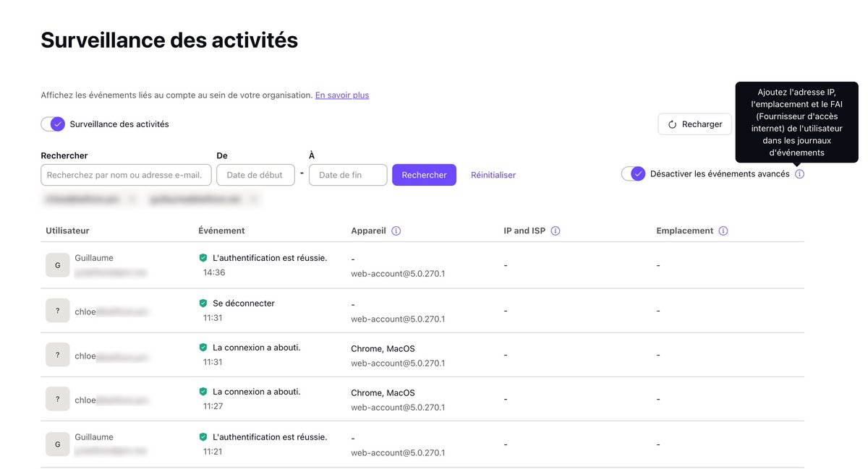Click the Réinitialiser link

[x=493, y=175]
